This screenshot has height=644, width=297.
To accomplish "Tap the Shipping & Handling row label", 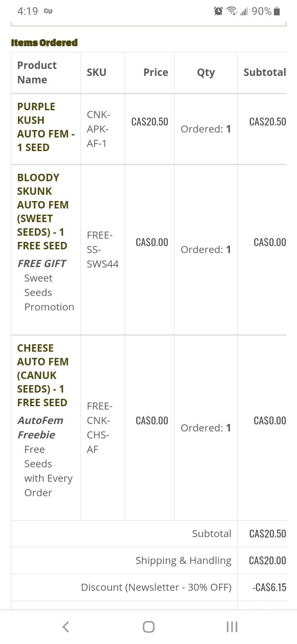I will [x=184, y=560].
